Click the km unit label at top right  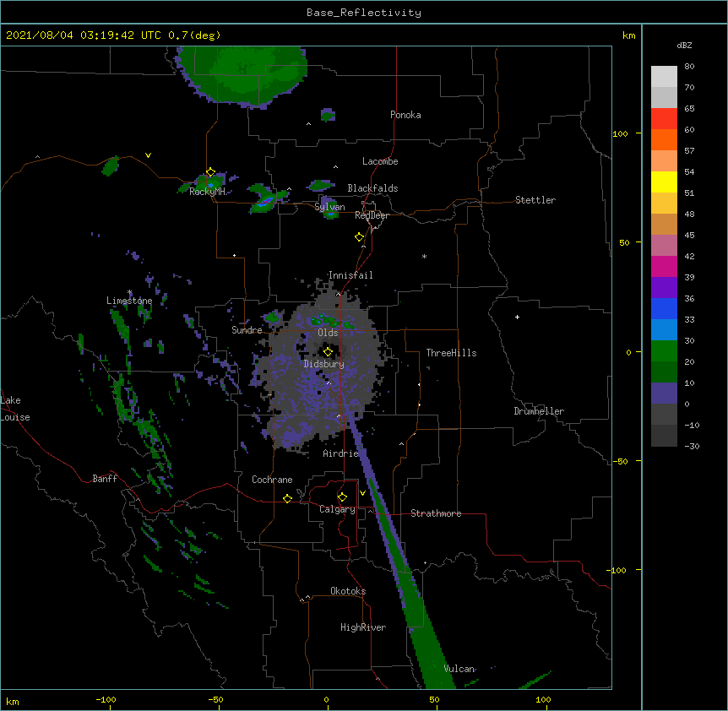pyautogui.click(x=628, y=35)
